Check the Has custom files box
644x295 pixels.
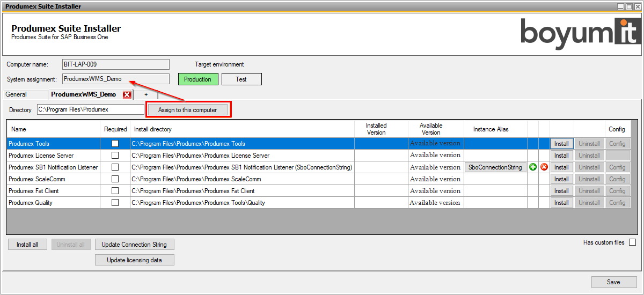(x=632, y=242)
